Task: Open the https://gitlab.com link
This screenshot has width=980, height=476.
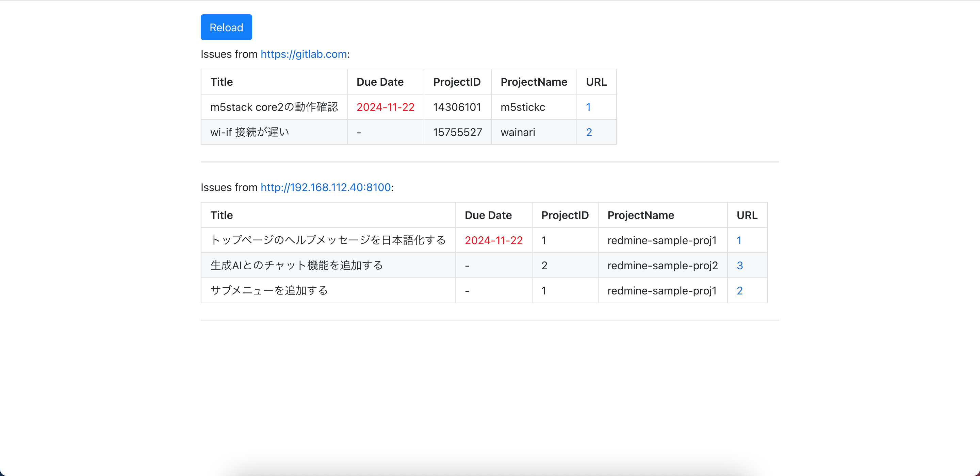Action: (x=304, y=54)
